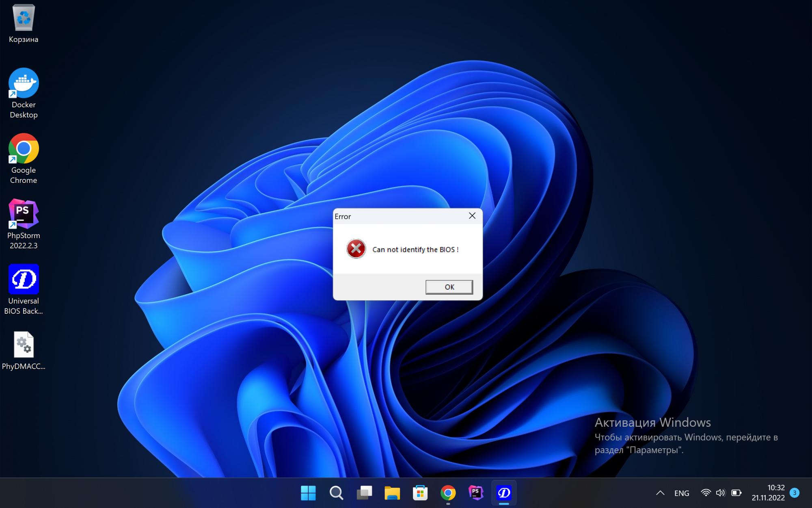
Task: Click Universal BIOS Backup taskbar button
Action: coord(504,493)
